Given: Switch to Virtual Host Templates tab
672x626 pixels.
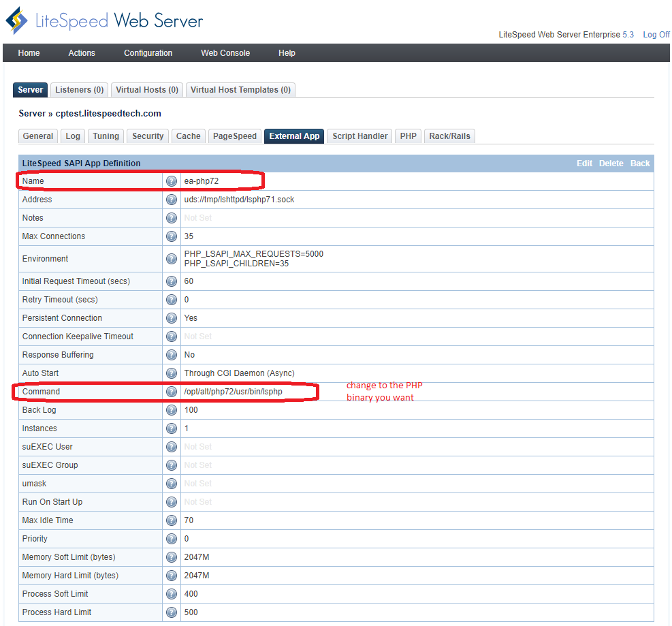Looking at the screenshot, I should [x=240, y=90].
